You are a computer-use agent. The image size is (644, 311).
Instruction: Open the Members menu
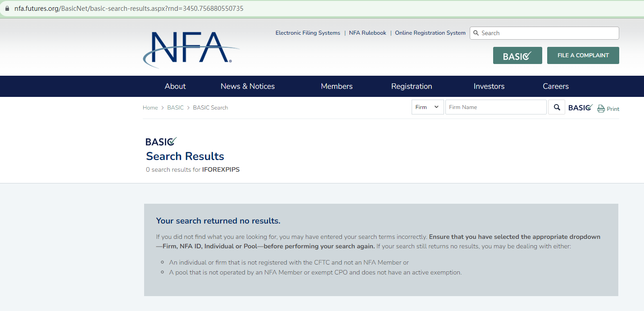click(x=336, y=86)
